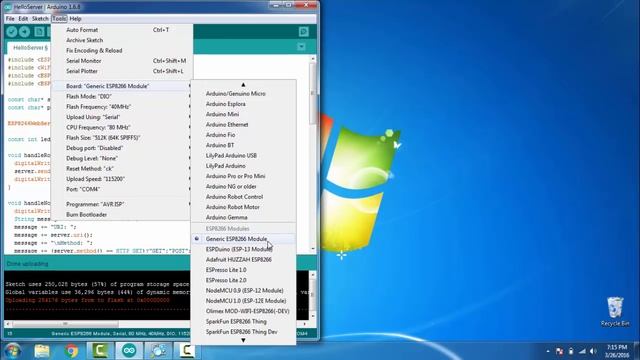Choose Fix Encoding & Reload
Viewport: 640px width, 360px height.
click(x=122, y=51)
